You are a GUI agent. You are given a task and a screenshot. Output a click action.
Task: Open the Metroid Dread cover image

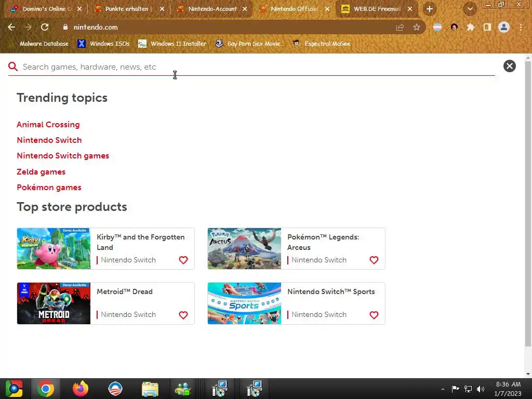click(x=54, y=303)
